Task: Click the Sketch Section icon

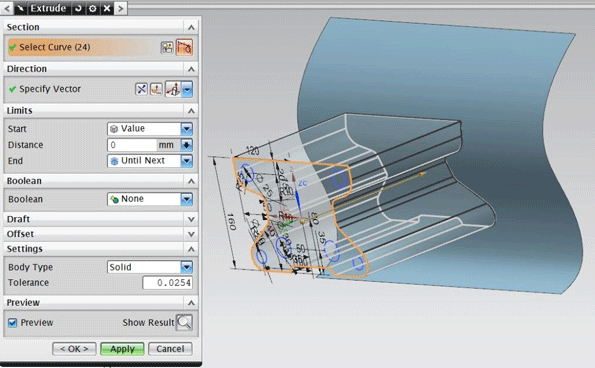Action: click(167, 47)
